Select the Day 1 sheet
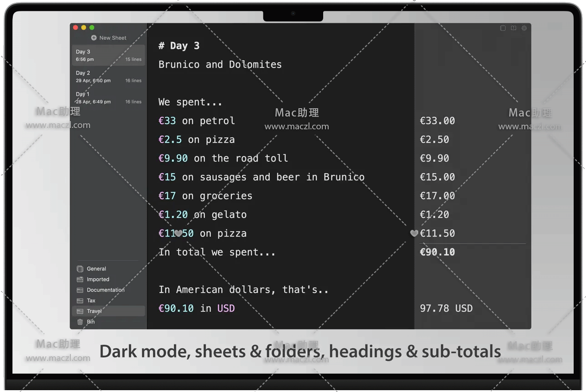 click(108, 98)
